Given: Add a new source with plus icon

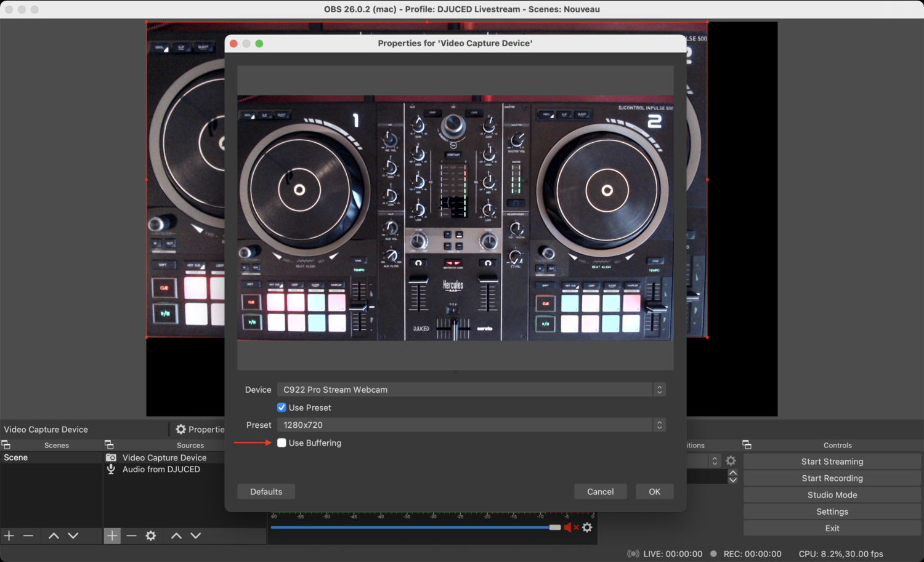Looking at the screenshot, I should pos(112,536).
